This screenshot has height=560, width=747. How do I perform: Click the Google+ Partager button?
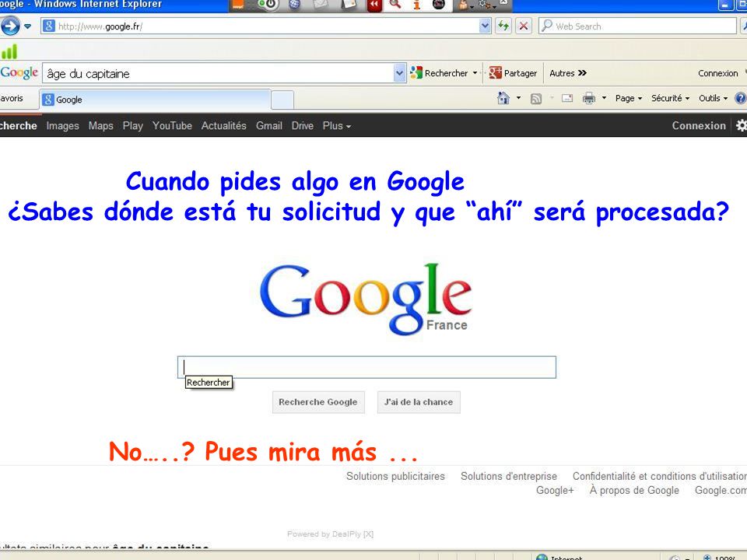[513, 73]
